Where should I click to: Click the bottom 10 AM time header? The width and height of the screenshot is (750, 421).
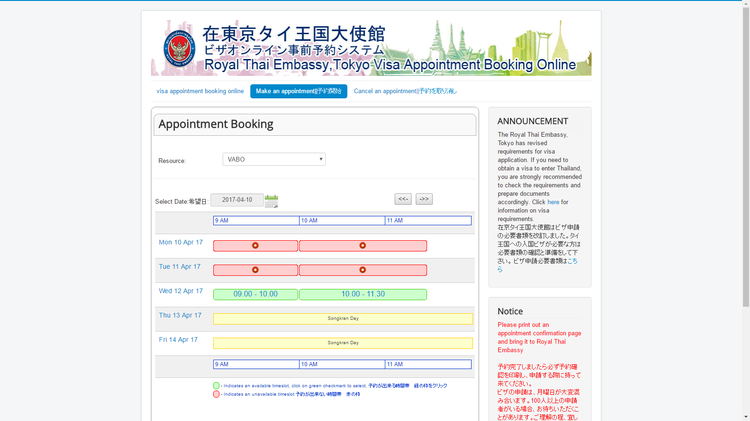point(342,365)
